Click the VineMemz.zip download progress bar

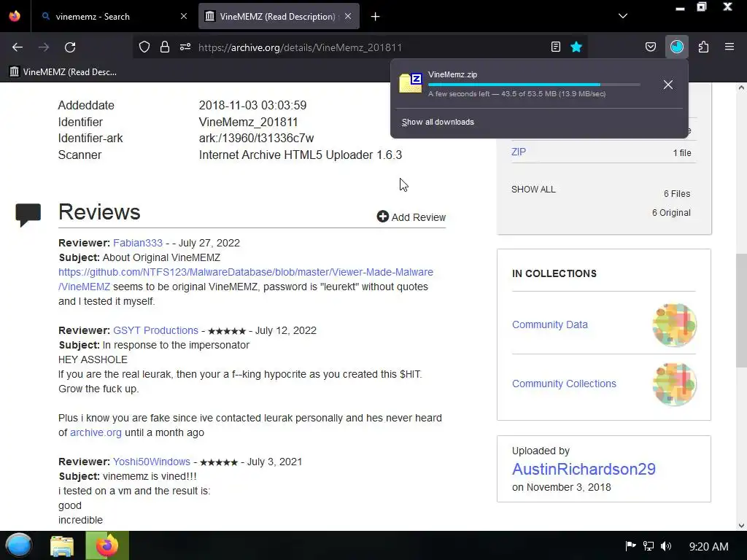point(533,85)
